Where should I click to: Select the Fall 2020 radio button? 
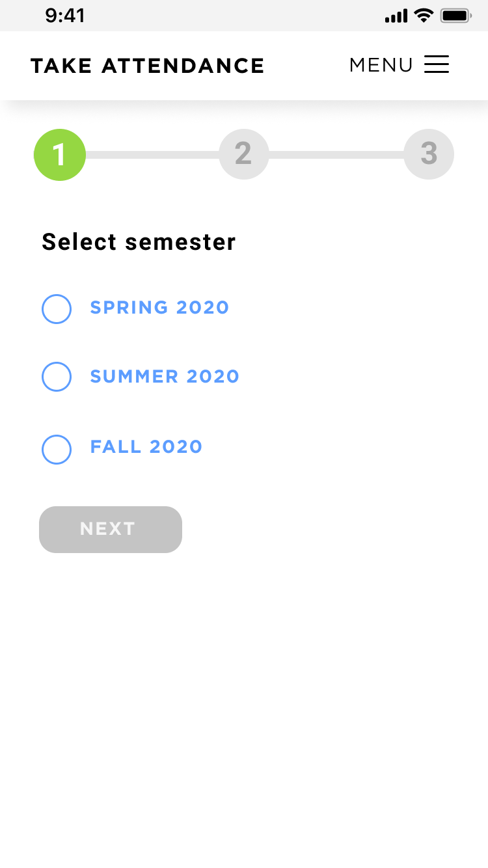[57, 450]
